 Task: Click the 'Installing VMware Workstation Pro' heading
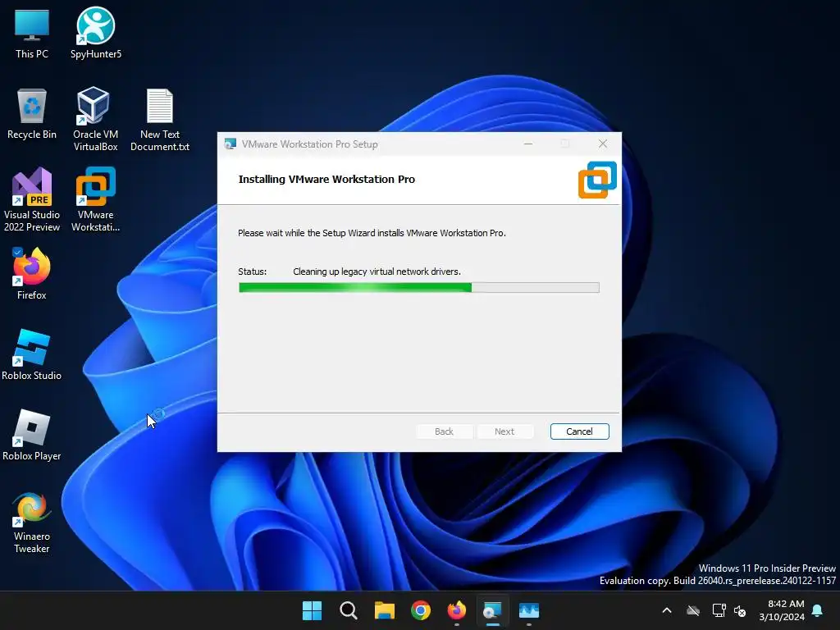coord(326,180)
